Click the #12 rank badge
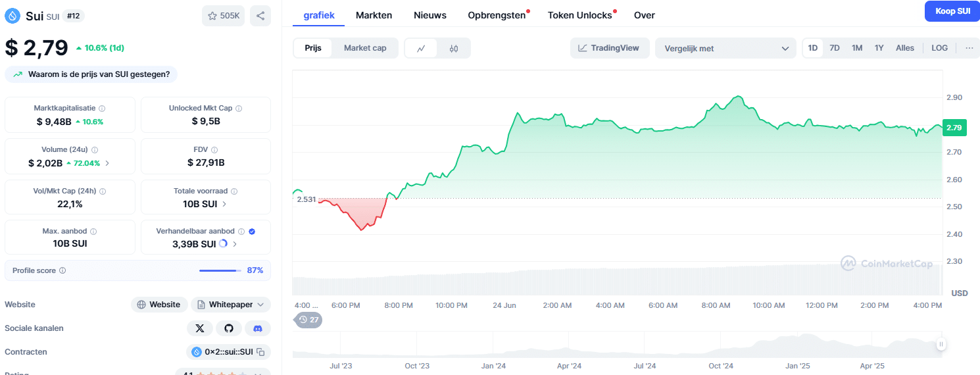This screenshot has height=375, width=980. (74, 16)
